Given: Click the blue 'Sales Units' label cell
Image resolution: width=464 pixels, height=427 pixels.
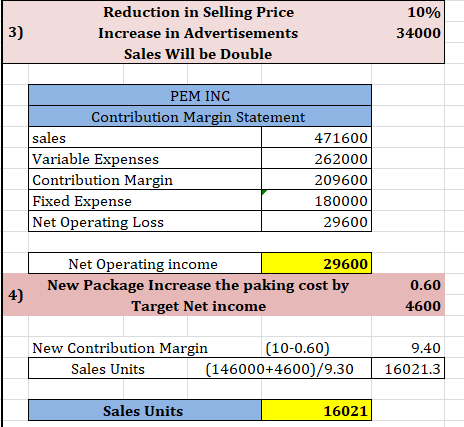Looking at the screenshot, I should (145, 411).
